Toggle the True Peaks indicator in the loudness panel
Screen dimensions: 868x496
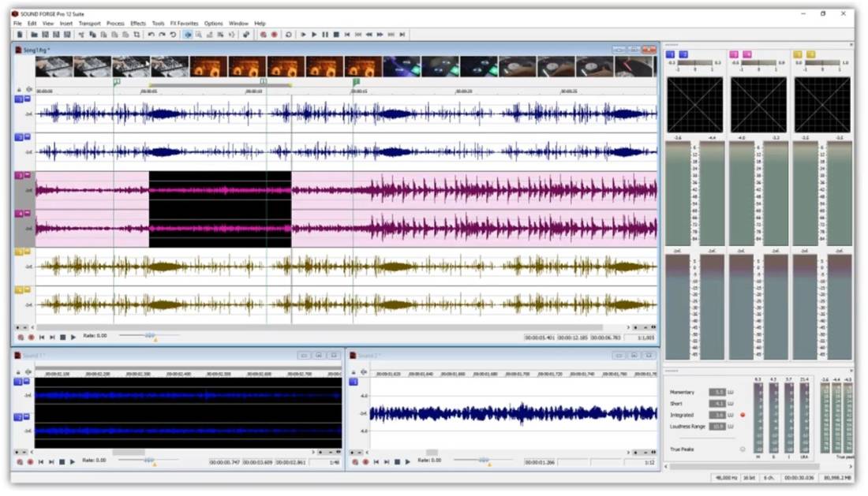point(743,449)
